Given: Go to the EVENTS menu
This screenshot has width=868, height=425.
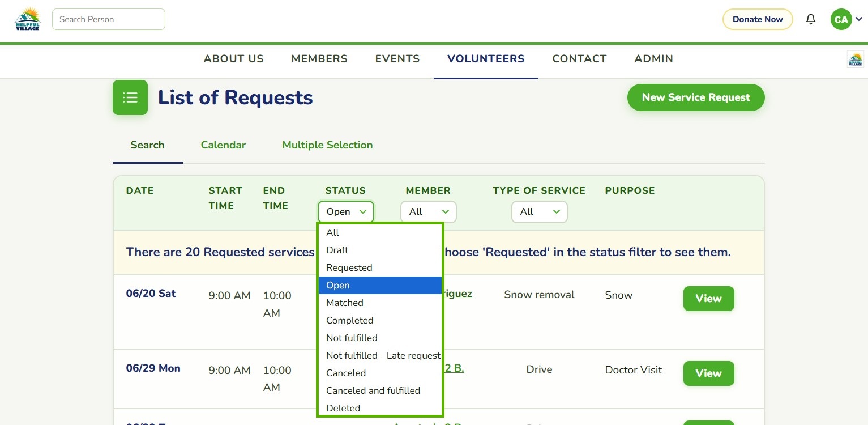Looking at the screenshot, I should tap(397, 59).
